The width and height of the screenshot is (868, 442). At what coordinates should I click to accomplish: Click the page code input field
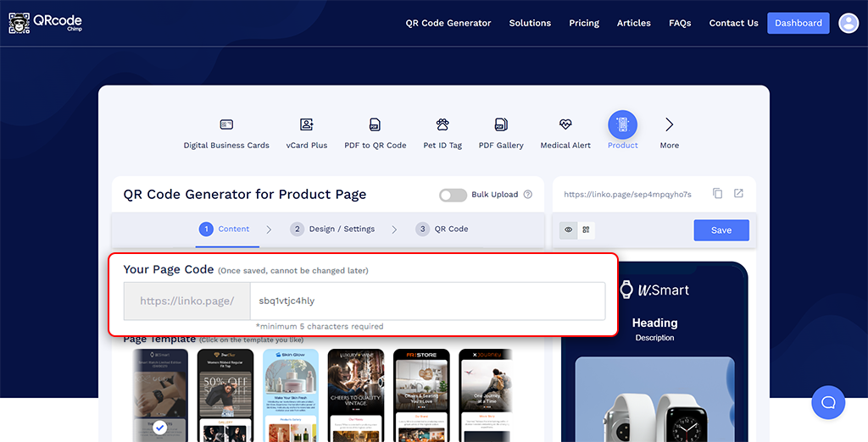427,301
